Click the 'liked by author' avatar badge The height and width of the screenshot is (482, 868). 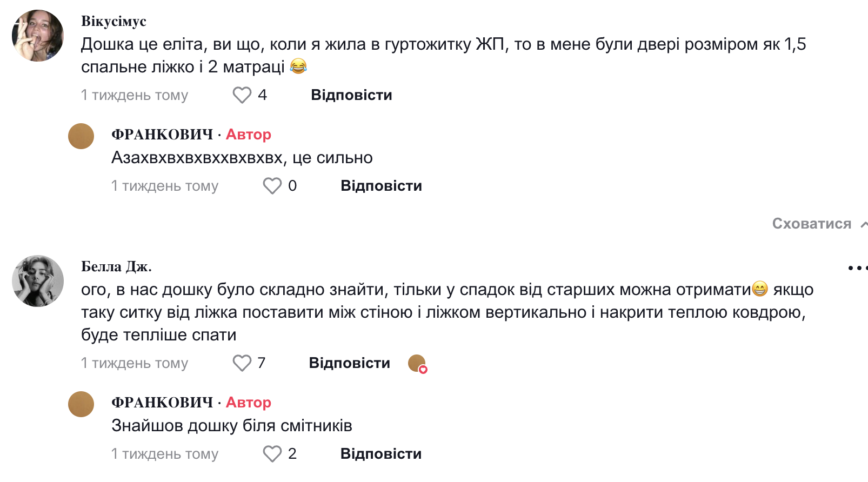417,364
